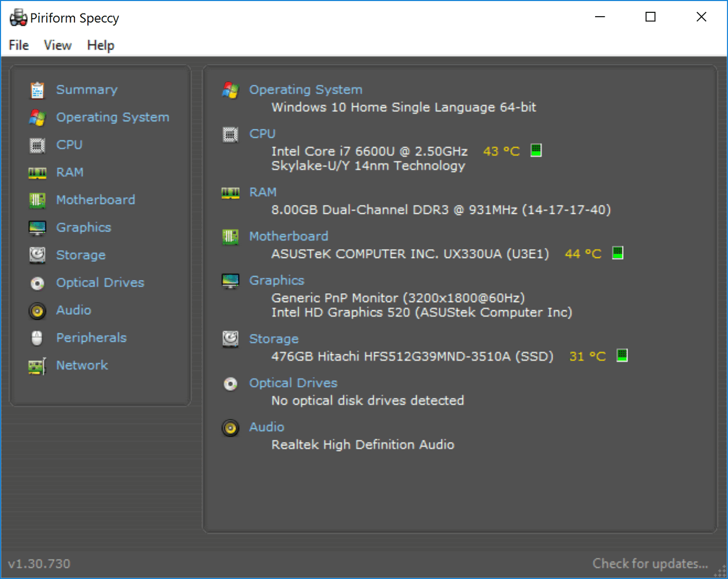The image size is (728, 579).
Task: Click the window resize grip corner
Action: coord(719,571)
